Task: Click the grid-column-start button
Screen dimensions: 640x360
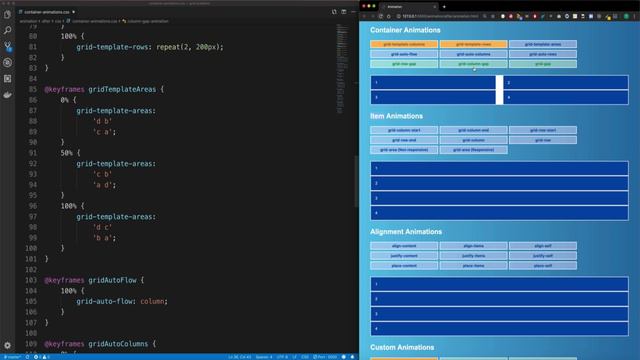Action: (x=404, y=130)
